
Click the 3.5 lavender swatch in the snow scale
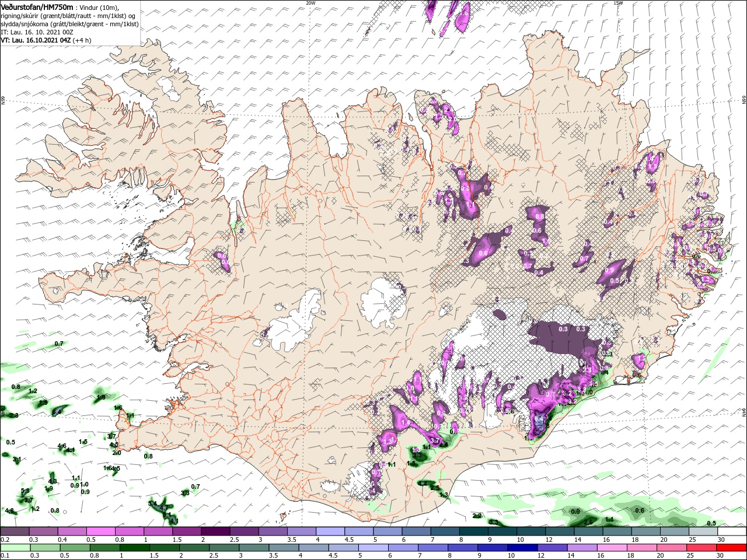point(302,531)
